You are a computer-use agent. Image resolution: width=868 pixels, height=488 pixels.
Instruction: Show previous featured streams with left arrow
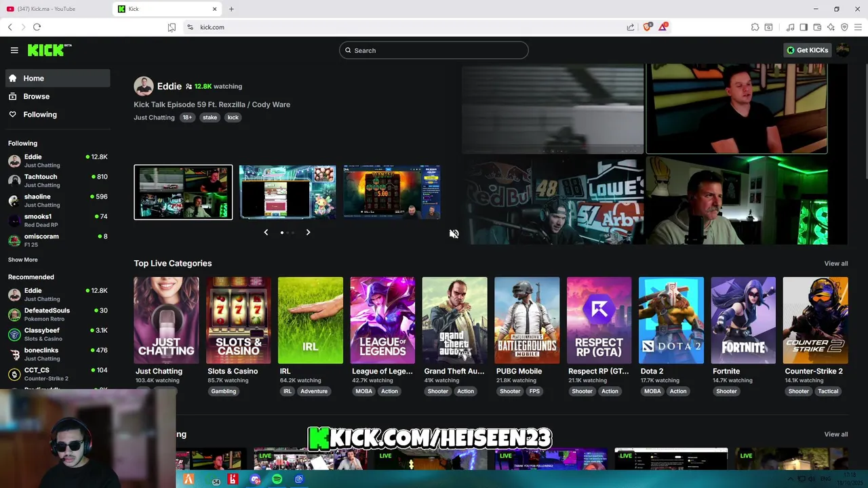coord(266,232)
